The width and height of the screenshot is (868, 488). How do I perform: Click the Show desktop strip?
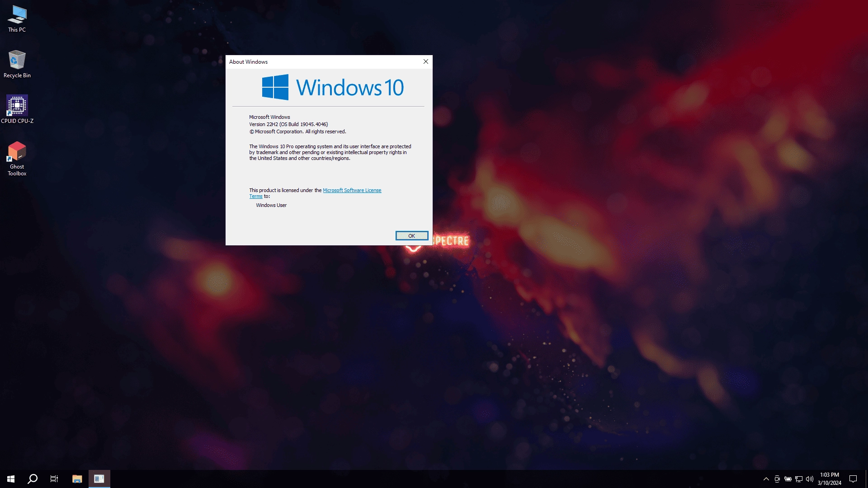tap(866, 479)
